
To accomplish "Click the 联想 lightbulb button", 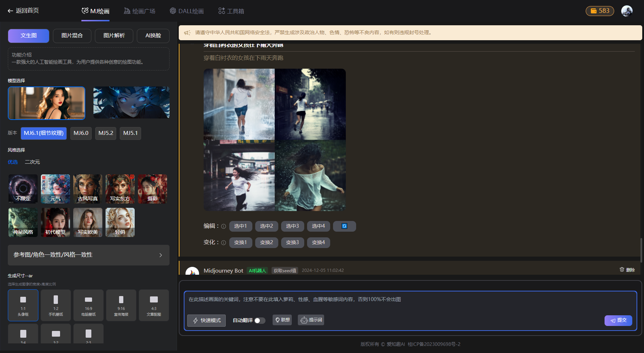I will 282,320.
